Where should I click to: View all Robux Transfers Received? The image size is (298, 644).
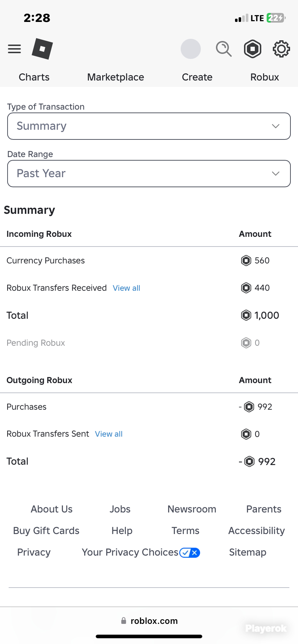[126, 288]
